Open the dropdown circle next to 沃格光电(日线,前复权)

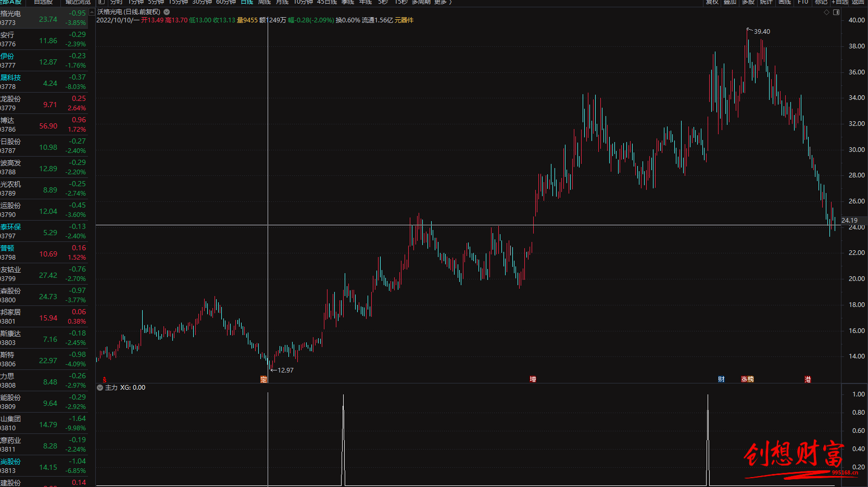[x=167, y=11]
